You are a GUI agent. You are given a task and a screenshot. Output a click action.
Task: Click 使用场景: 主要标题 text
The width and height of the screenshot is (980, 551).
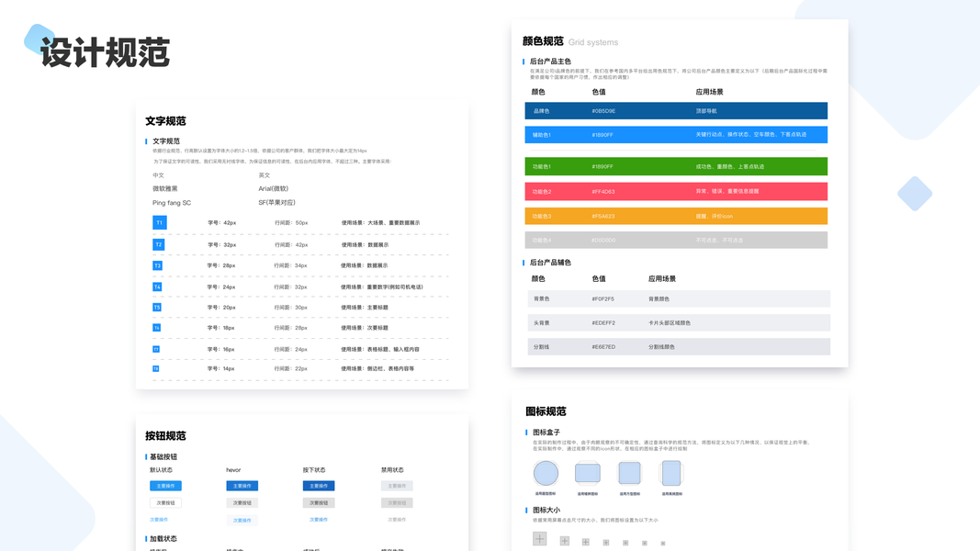(x=365, y=308)
